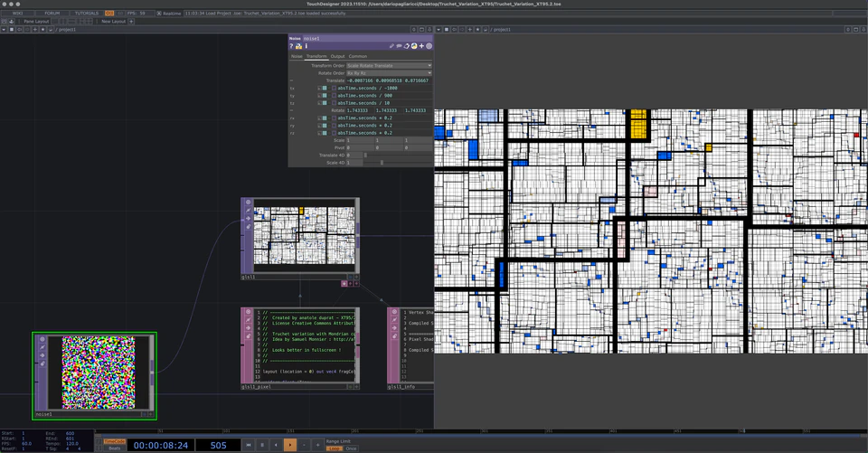Collapse the Rotate parameter group
868x453 pixels.
tap(292, 110)
